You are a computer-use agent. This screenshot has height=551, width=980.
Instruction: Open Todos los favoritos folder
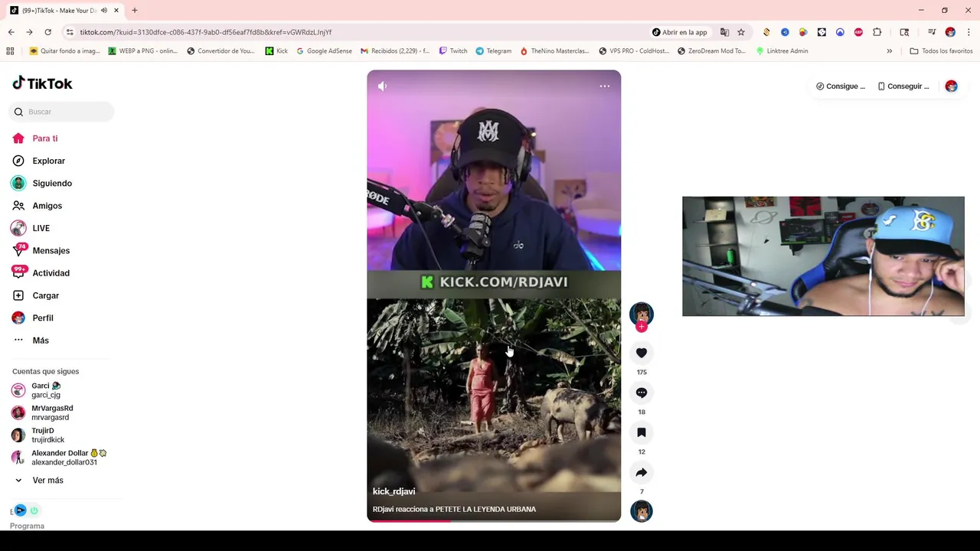(x=941, y=51)
